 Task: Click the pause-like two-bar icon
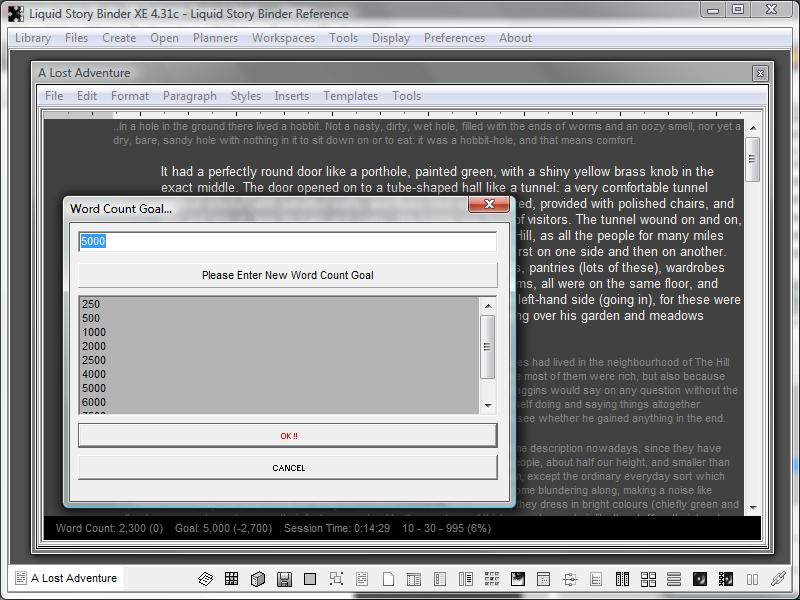point(752,579)
